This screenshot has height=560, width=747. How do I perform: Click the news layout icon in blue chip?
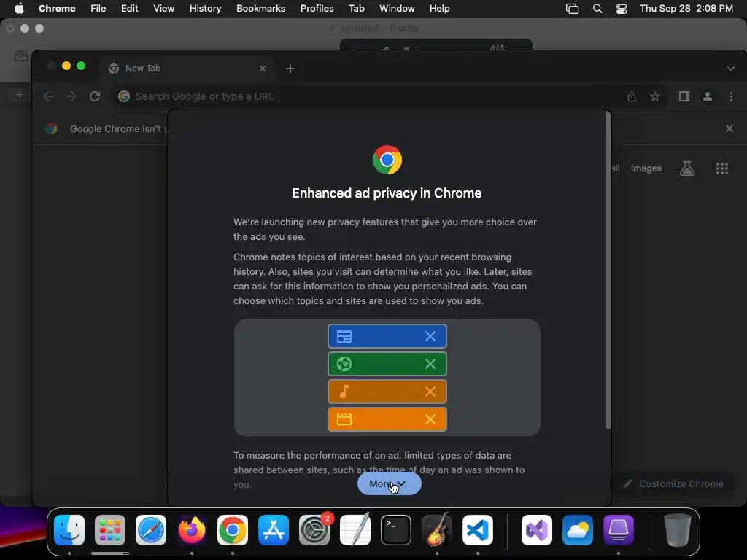click(x=344, y=336)
